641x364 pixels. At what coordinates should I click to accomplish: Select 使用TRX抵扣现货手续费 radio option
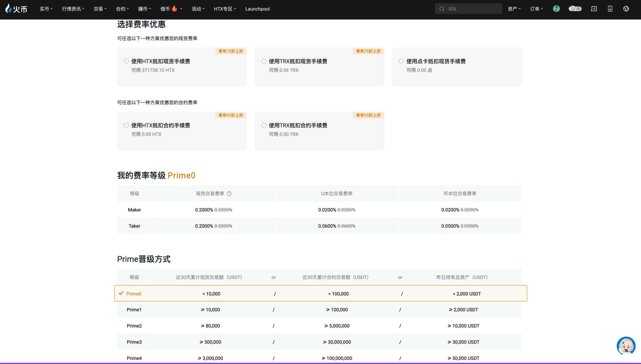click(x=264, y=61)
